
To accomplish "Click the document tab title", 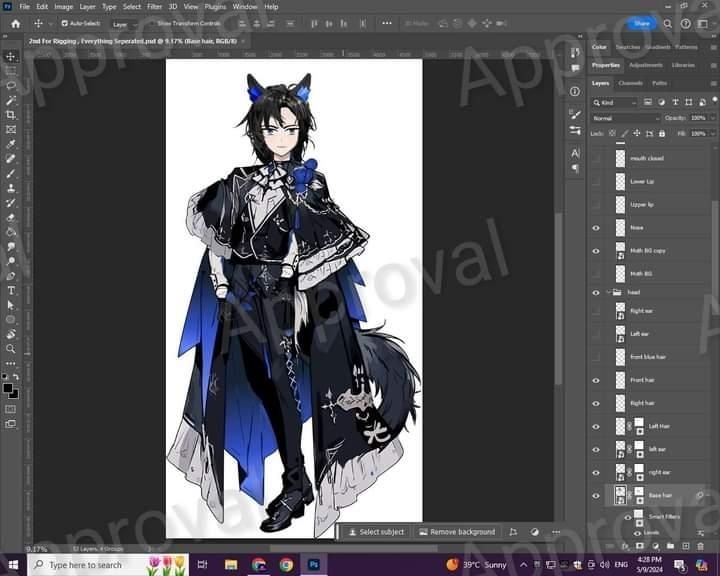I will 133,41.
